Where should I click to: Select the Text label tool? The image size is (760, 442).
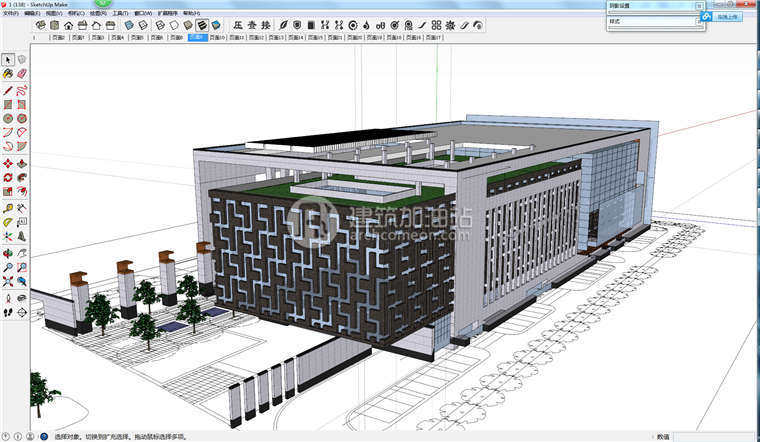tap(22, 222)
